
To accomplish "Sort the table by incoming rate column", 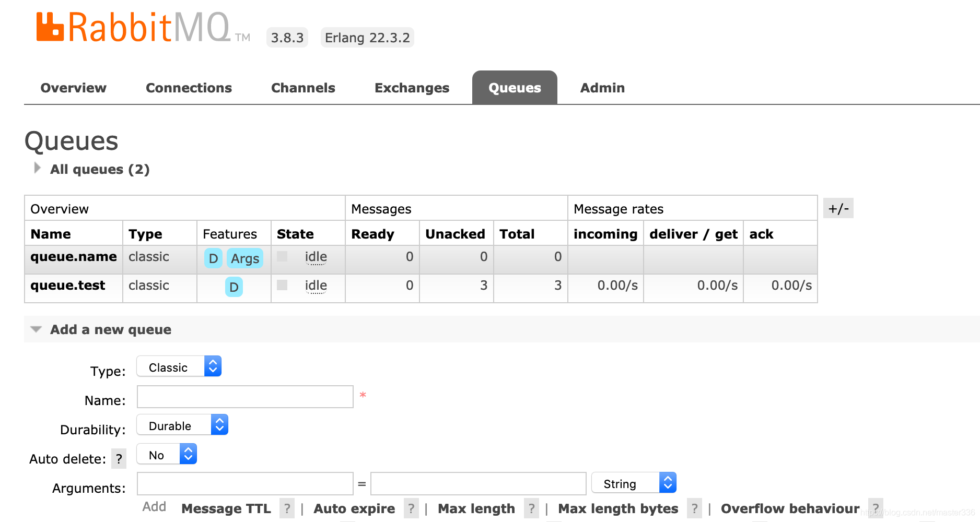I will [605, 234].
